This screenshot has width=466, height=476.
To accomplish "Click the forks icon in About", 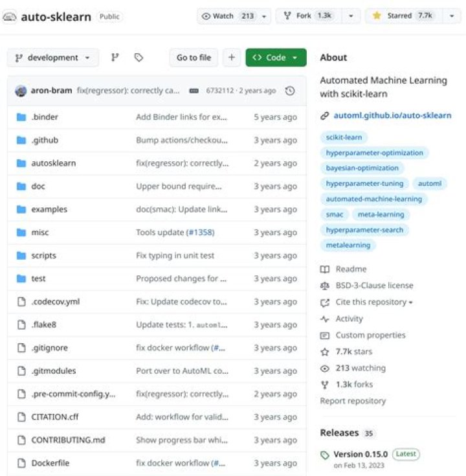I will [x=325, y=385].
